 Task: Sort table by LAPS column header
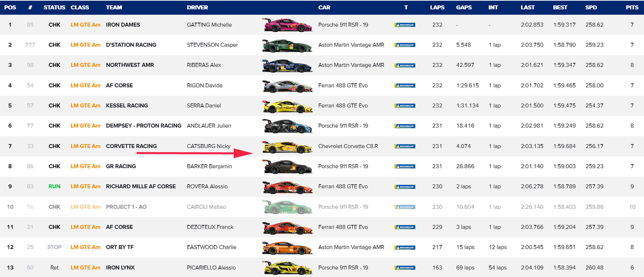pos(437,8)
